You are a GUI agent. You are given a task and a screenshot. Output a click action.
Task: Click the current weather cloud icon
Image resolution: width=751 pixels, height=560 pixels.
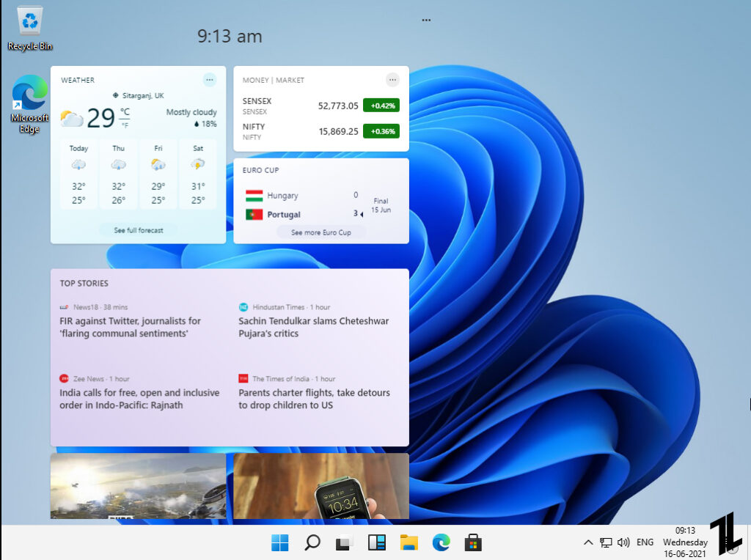pos(71,118)
